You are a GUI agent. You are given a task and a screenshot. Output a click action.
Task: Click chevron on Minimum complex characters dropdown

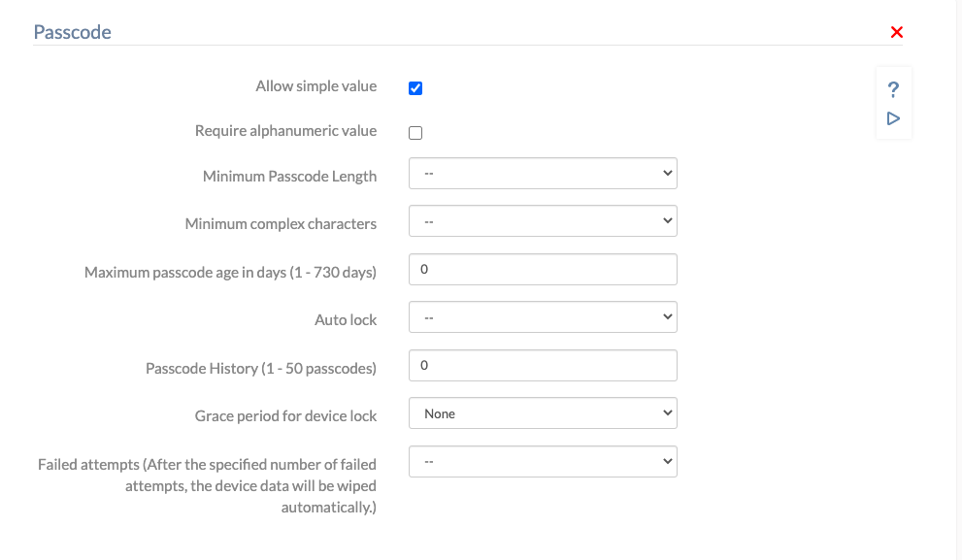click(x=666, y=220)
